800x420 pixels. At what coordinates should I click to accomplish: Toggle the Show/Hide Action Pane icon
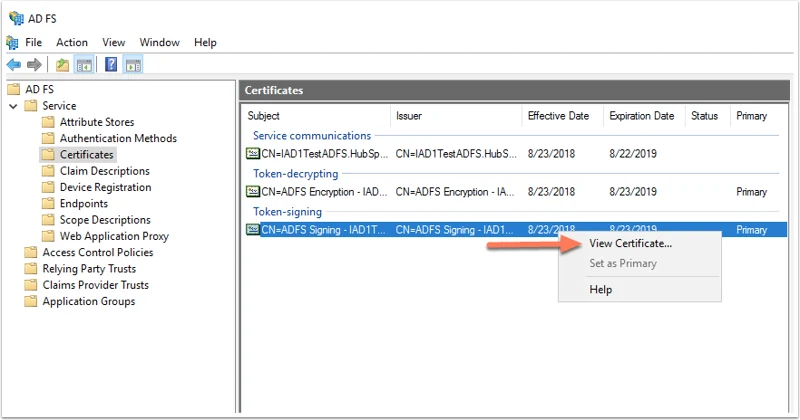[133, 65]
